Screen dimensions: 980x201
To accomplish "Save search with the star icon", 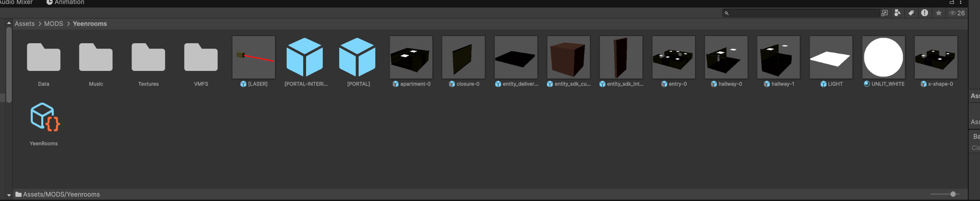I will [x=938, y=13].
